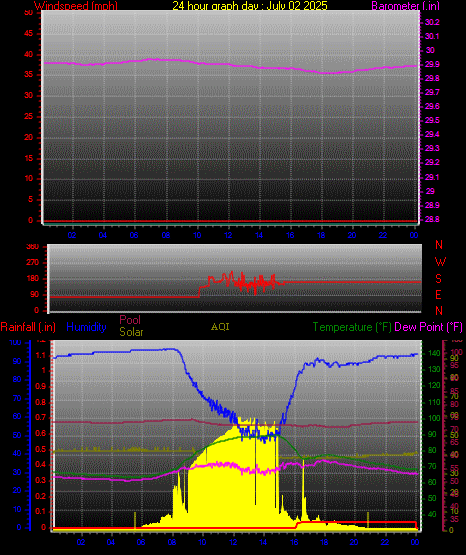This screenshot has width=466, height=555.
Task: Select the red 35 windspeed axis value
Action: point(29,74)
